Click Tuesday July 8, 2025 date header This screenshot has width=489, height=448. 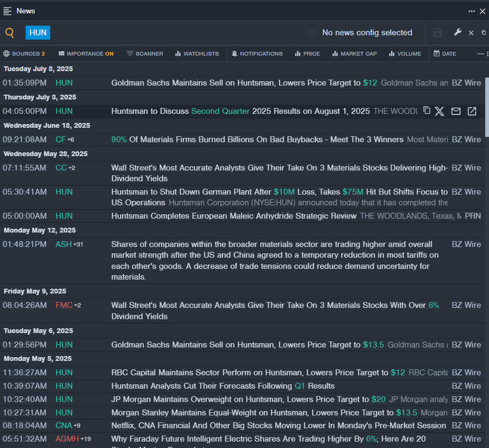tap(38, 69)
